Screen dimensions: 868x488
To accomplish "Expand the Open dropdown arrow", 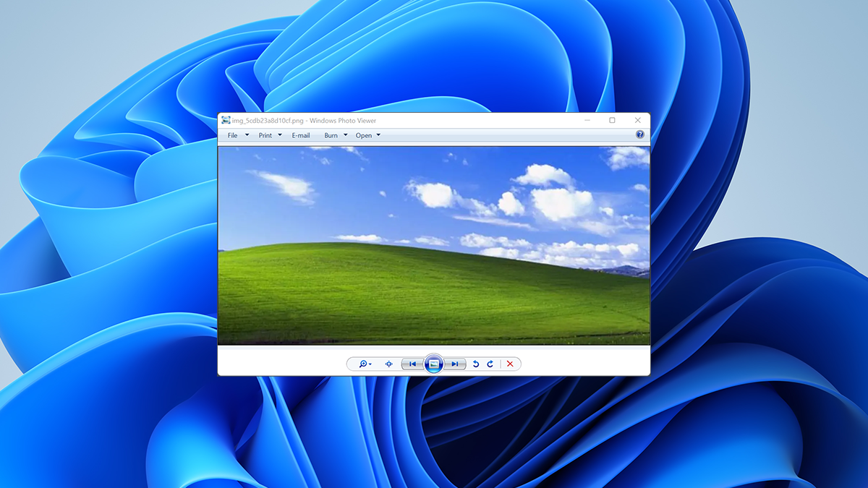I will tap(378, 135).
